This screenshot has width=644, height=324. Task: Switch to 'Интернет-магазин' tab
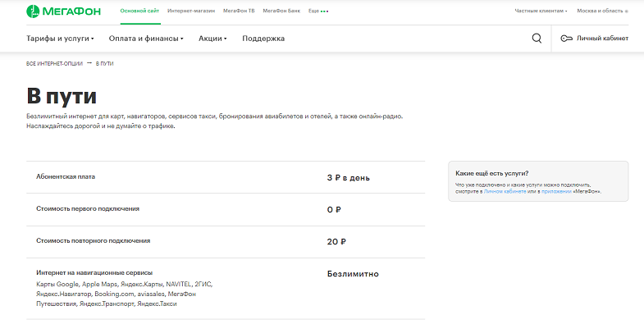(191, 11)
